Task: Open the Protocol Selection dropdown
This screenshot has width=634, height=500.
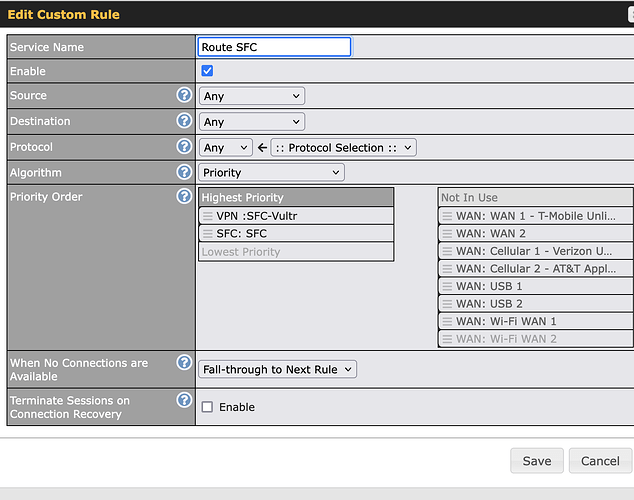Action: point(343,148)
